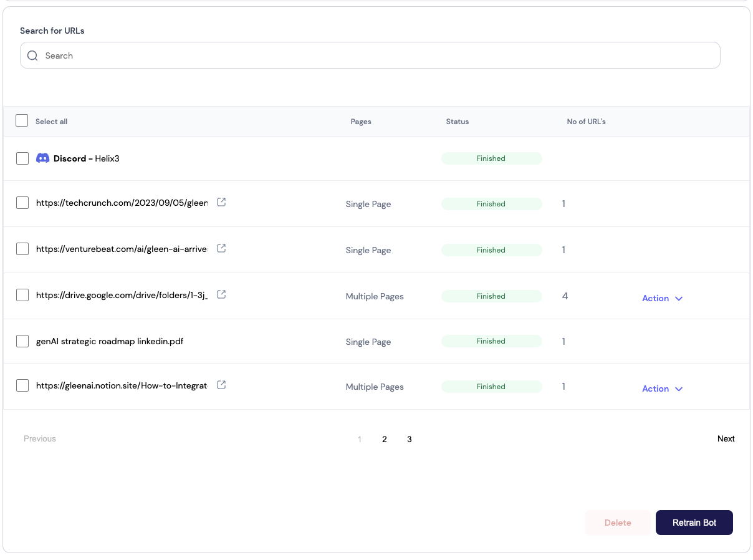The image size is (753, 560).
Task: Expand Action dropdown for notion site row
Action: [662, 389]
